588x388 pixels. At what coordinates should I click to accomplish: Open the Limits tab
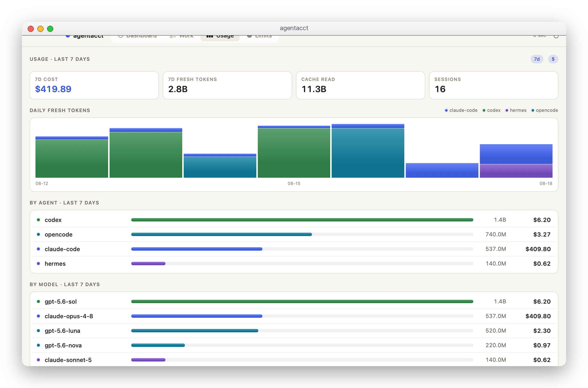tap(259, 37)
